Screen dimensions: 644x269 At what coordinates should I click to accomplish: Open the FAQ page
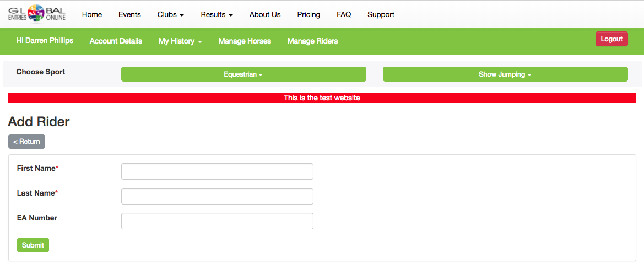point(344,15)
